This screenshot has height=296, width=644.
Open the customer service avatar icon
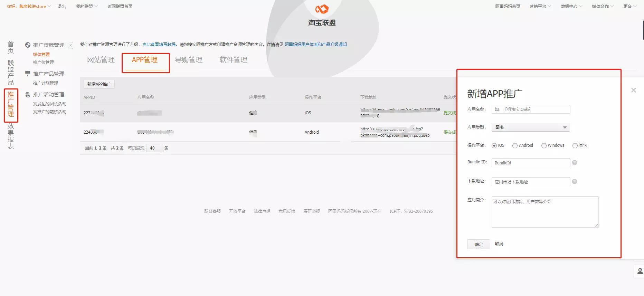(640, 271)
